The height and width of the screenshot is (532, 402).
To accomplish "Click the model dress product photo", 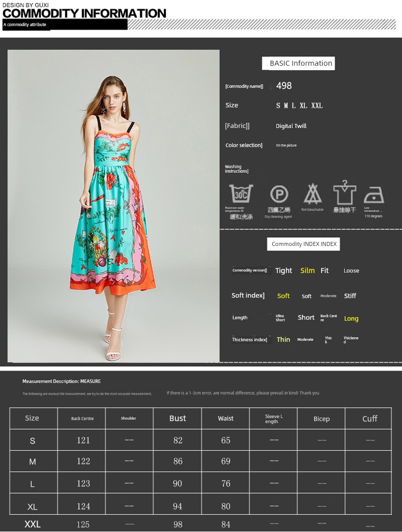I will click(114, 206).
